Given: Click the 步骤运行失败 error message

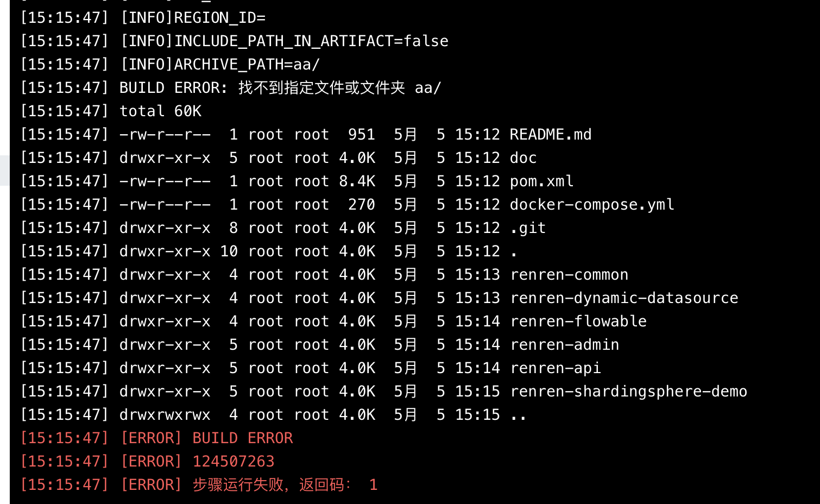Looking at the screenshot, I should tap(238, 484).
